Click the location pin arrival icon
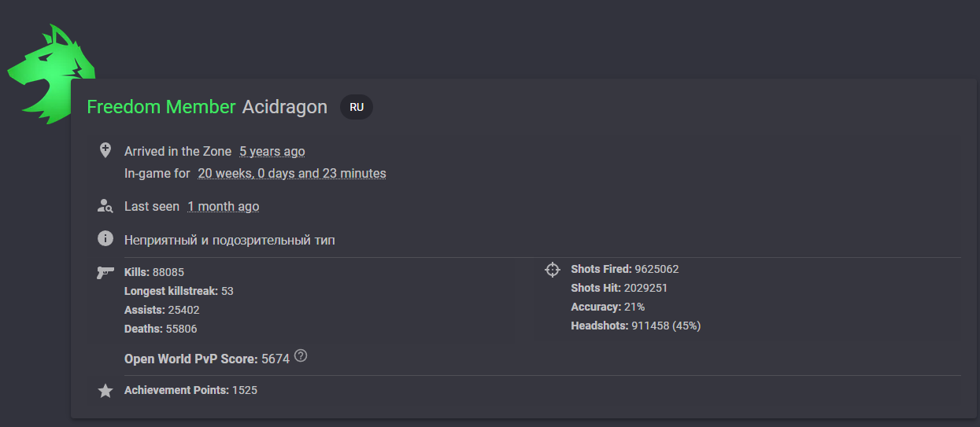Image resolution: width=980 pixels, height=427 pixels. pyautogui.click(x=105, y=150)
